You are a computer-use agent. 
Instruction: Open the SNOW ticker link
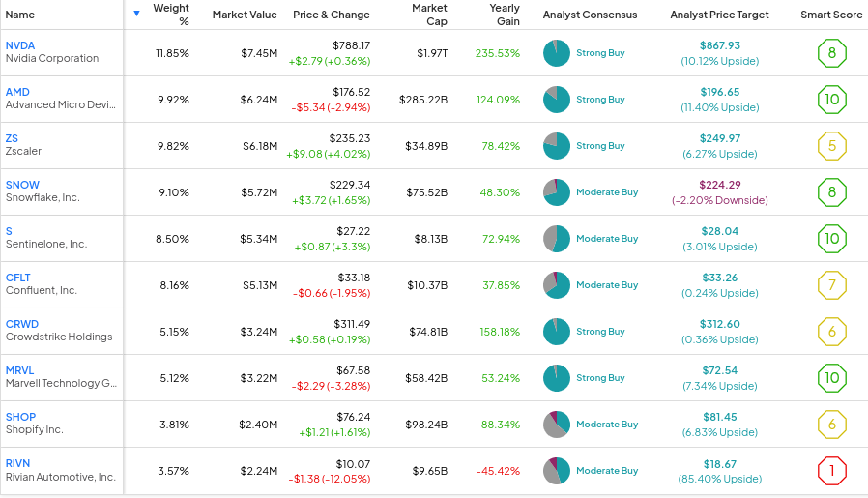point(22,185)
